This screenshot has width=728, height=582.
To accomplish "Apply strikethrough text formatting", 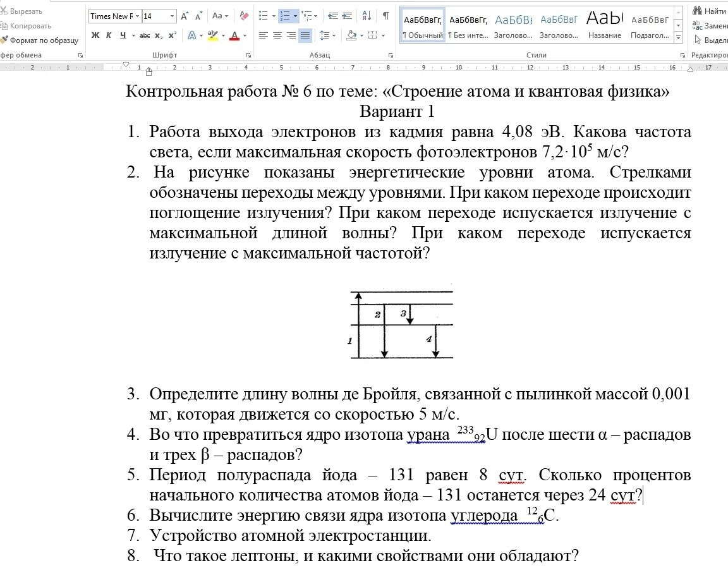I will coord(144,35).
